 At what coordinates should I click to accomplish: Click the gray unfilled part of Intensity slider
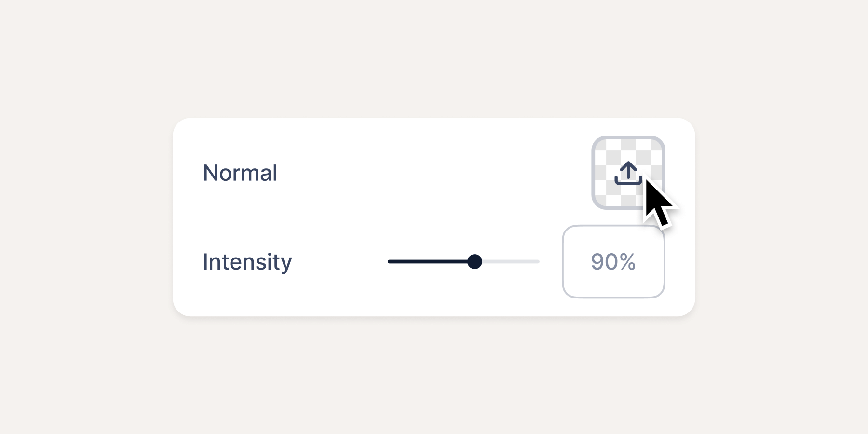pos(511,261)
